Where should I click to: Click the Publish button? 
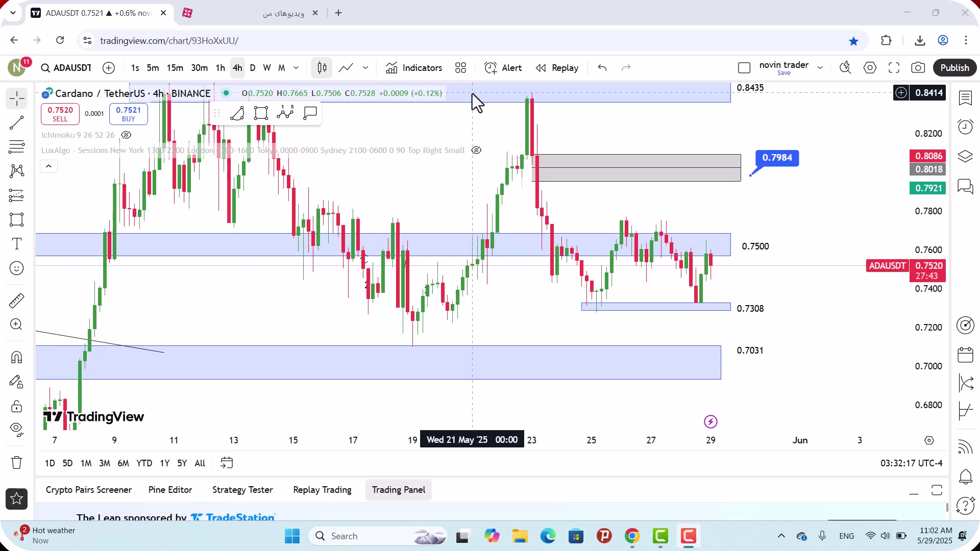pos(954,68)
